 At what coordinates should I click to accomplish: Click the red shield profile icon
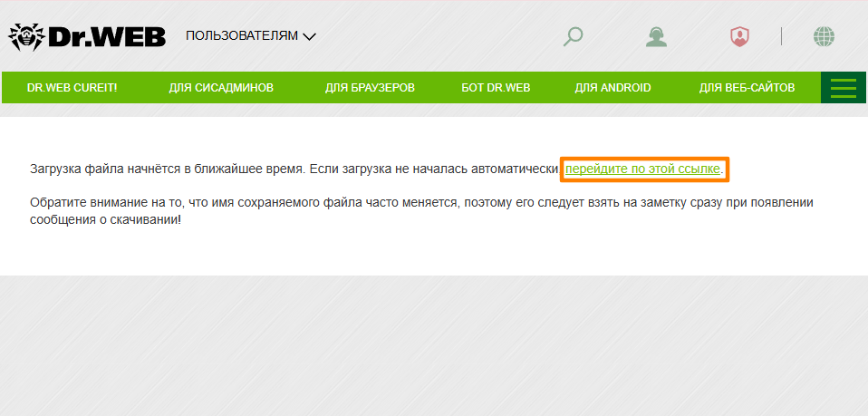pos(740,36)
